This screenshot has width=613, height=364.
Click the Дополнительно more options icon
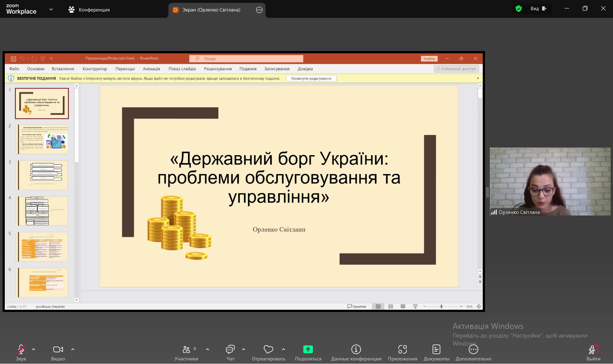[x=473, y=350]
